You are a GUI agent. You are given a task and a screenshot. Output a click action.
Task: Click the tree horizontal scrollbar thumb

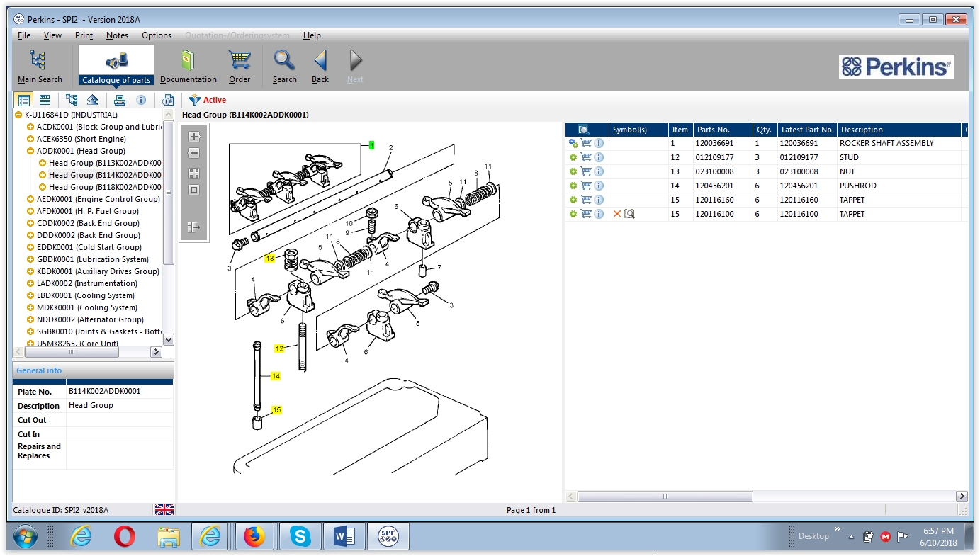71,352
